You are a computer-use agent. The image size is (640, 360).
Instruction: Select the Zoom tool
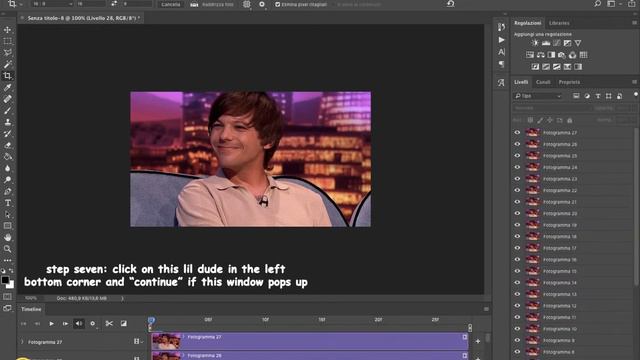pyautogui.click(x=7, y=249)
